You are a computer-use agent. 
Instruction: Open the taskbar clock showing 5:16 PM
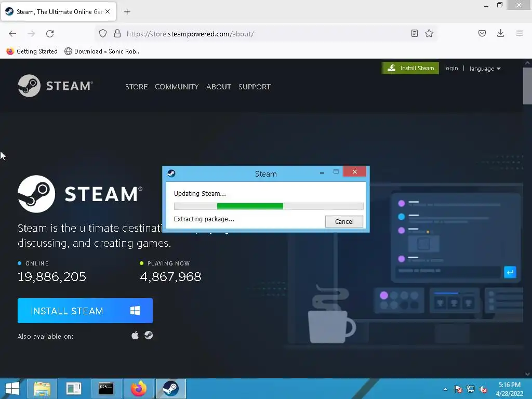pyautogui.click(x=509, y=389)
